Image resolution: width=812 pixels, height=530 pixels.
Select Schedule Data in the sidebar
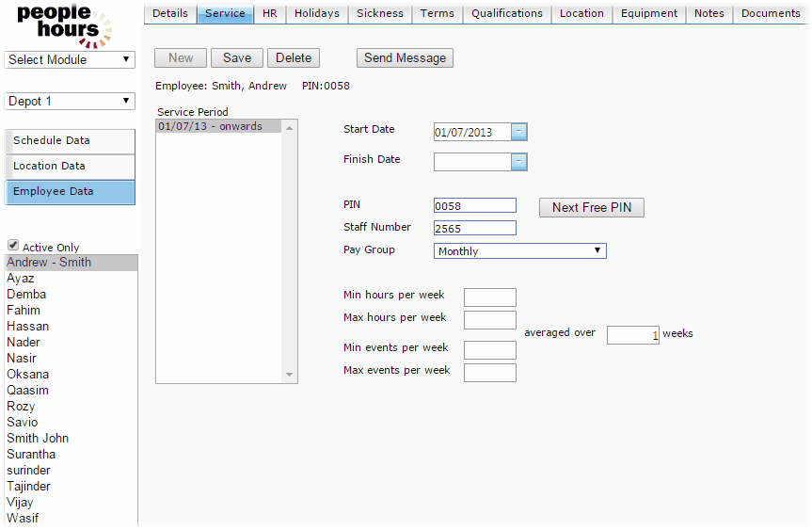tap(71, 141)
